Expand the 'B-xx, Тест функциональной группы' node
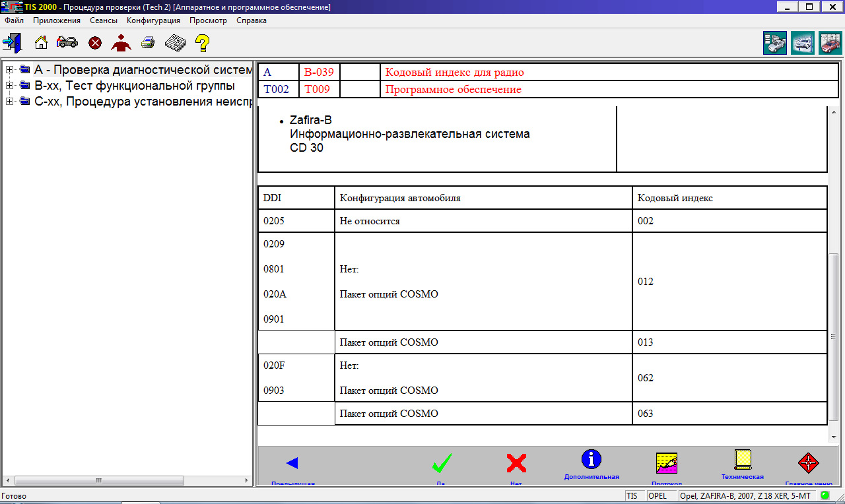Viewport: 845px width, 504px height. [9, 85]
